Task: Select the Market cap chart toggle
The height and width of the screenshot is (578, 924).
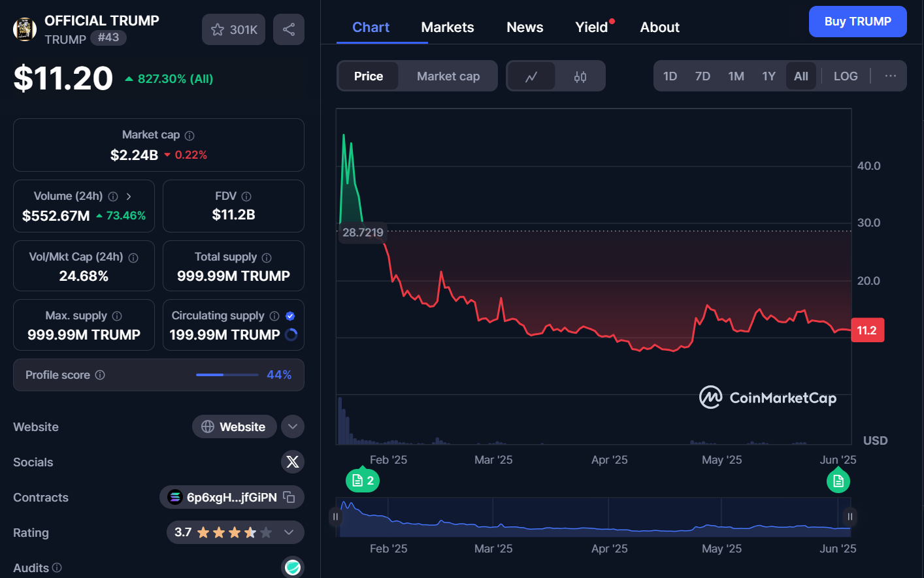Action: click(448, 76)
